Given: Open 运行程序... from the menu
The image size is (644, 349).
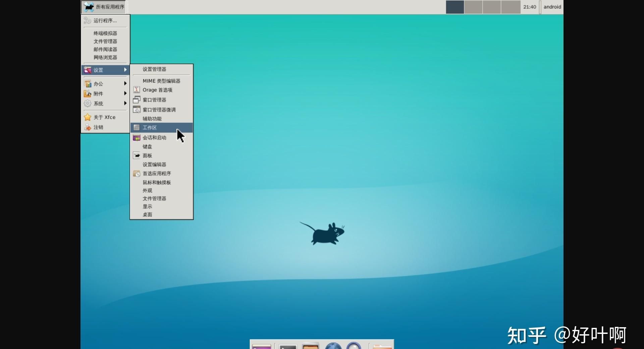Looking at the screenshot, I should click(105, 20).
